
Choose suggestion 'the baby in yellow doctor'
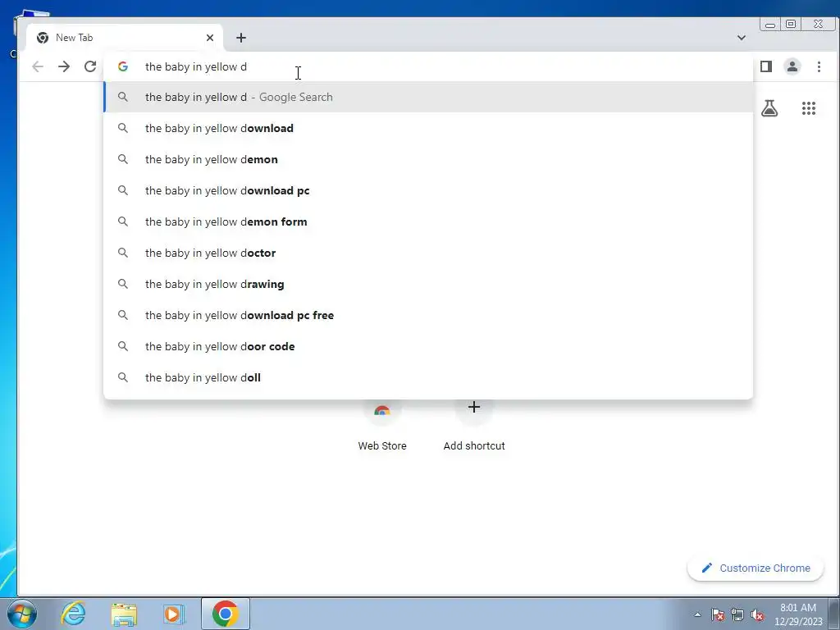point(428,253)
